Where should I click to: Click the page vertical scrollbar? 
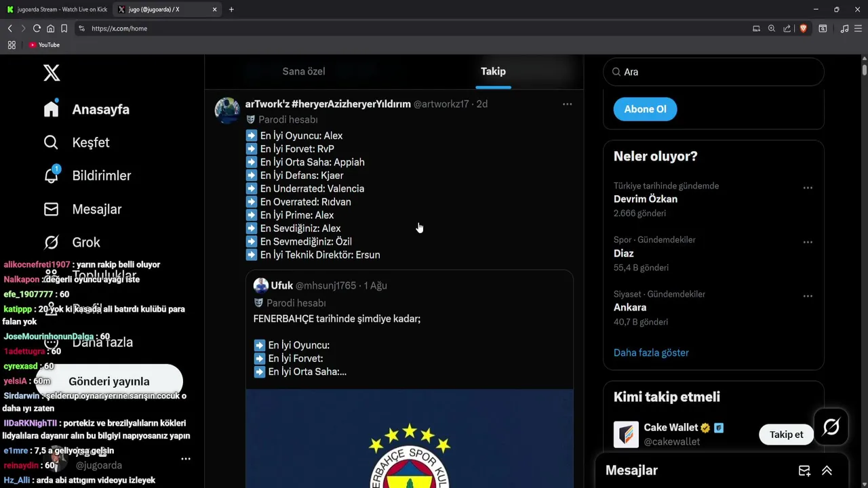(x=865, y=70)
